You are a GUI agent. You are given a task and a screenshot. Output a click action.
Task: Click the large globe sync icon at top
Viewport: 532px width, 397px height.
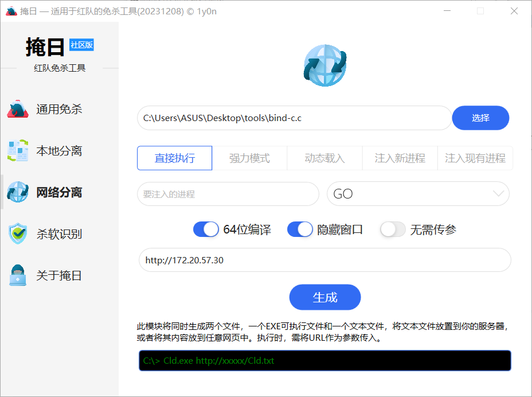(324, 65)
